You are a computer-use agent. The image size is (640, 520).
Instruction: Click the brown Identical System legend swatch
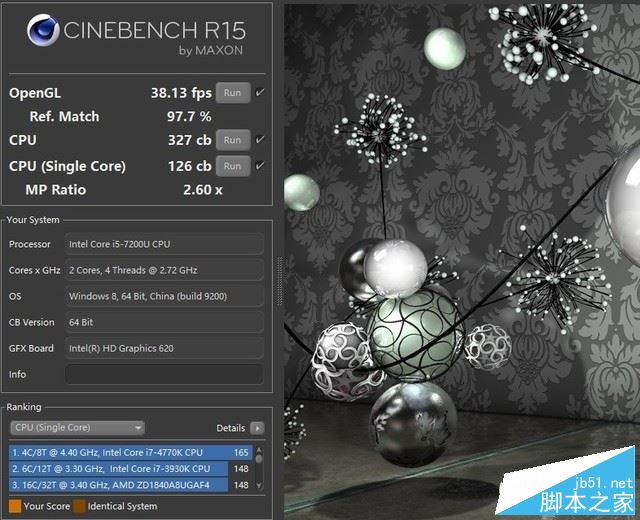point(79,506)
